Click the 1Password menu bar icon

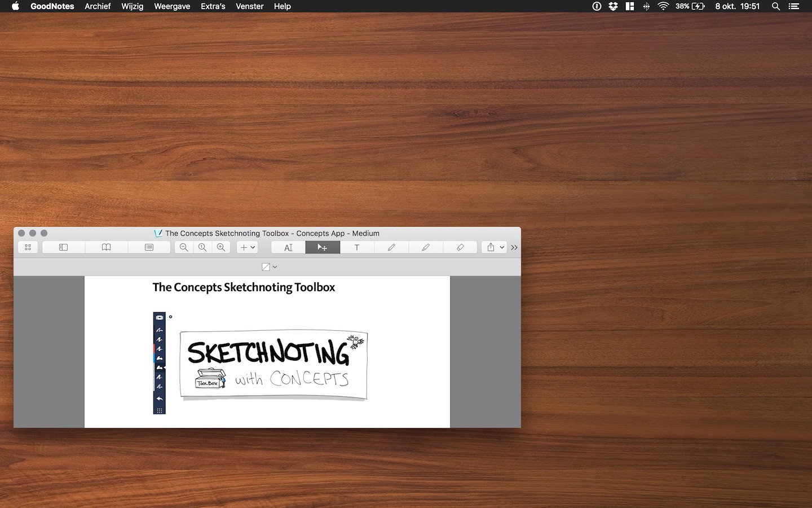pos(597,6)
